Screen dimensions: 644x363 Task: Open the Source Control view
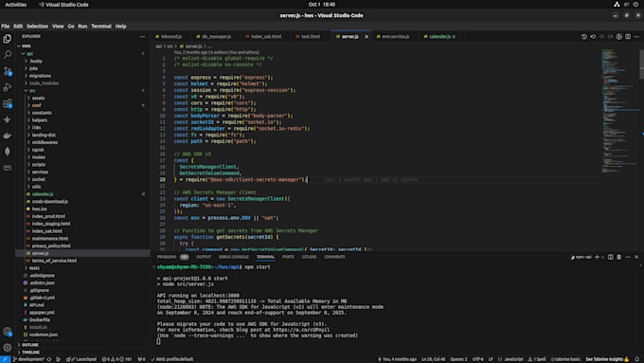tap(8, 71)
